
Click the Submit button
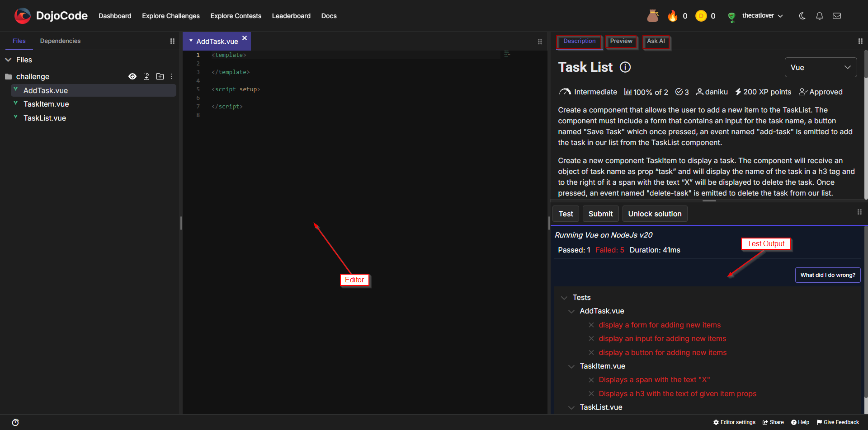click(x=600, y=214)
